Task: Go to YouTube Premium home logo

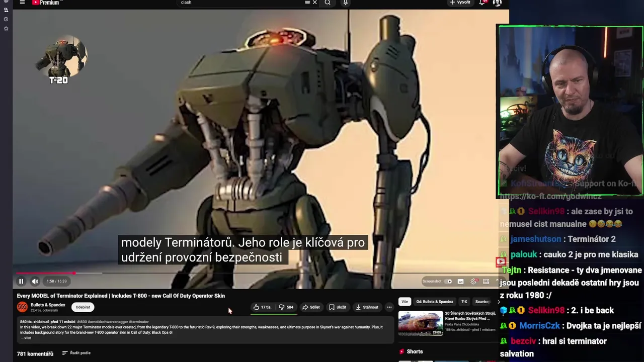Action: [45, 3]
